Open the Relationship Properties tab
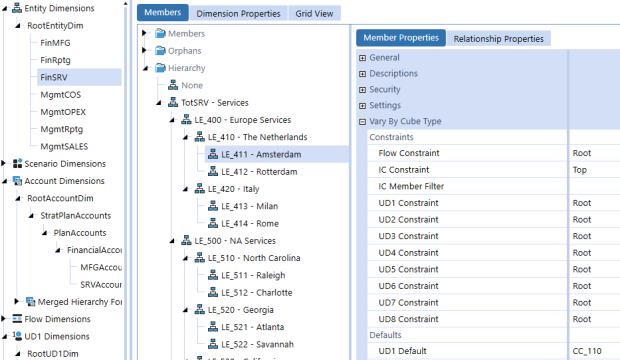Screen dimensions: 620x360 [499, 39]
